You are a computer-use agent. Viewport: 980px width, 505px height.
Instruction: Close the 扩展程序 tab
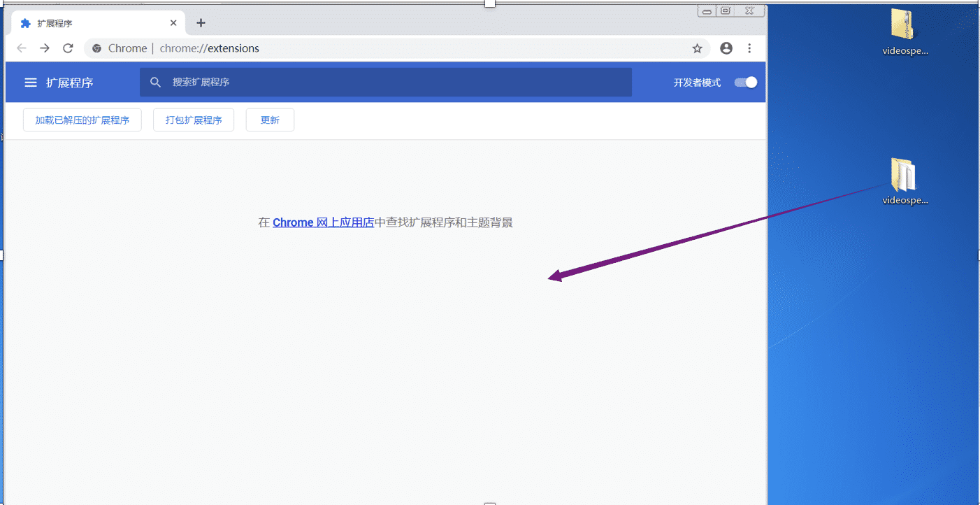click(173, 23)
